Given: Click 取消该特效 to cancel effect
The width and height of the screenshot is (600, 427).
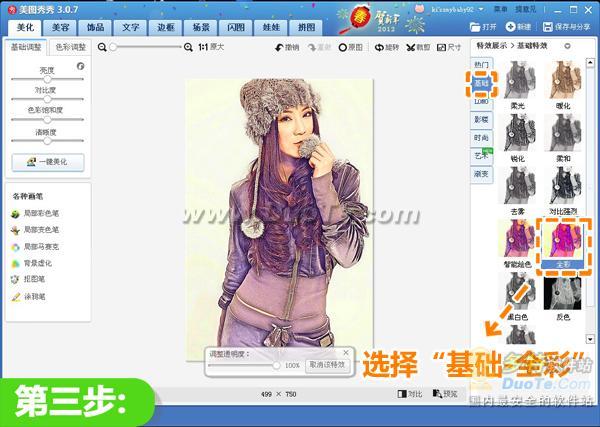Looking at the screenshot, I should (x=325, y=365).
